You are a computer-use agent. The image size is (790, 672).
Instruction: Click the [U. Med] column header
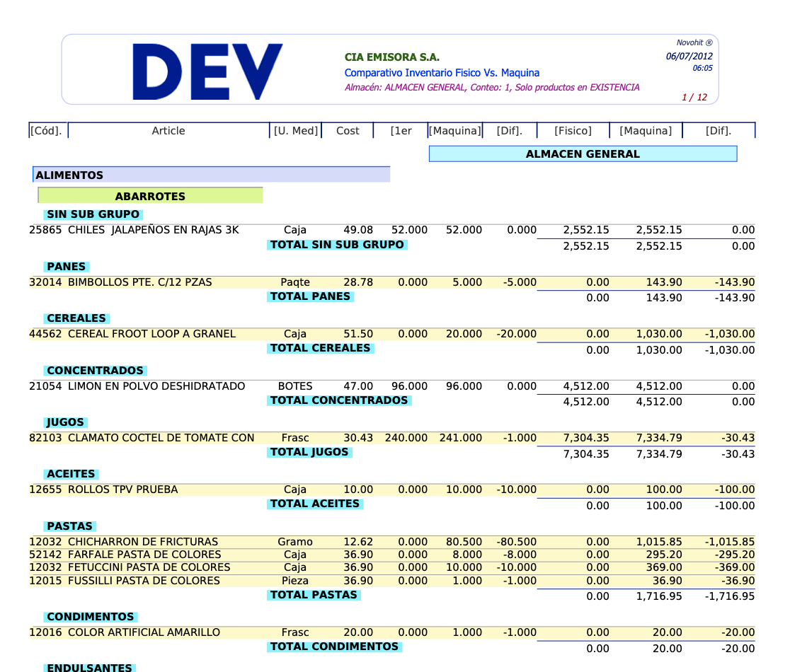pos(296,131)
